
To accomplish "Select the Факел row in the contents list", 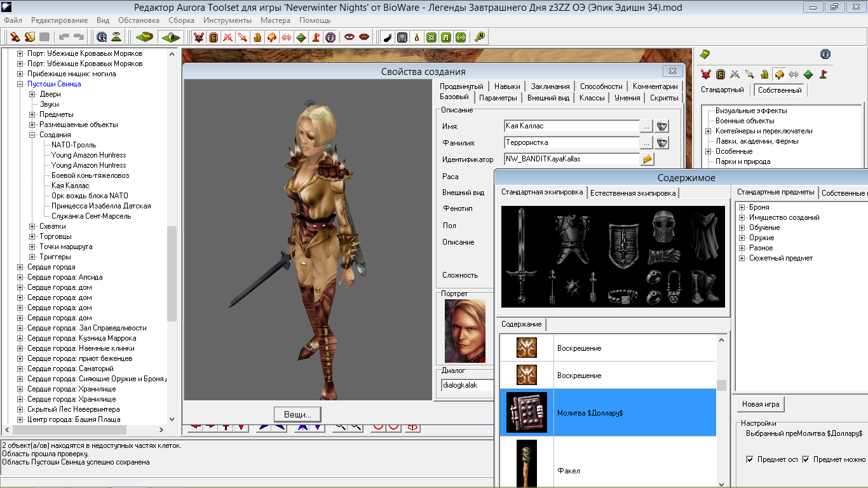I will (607, 463).
